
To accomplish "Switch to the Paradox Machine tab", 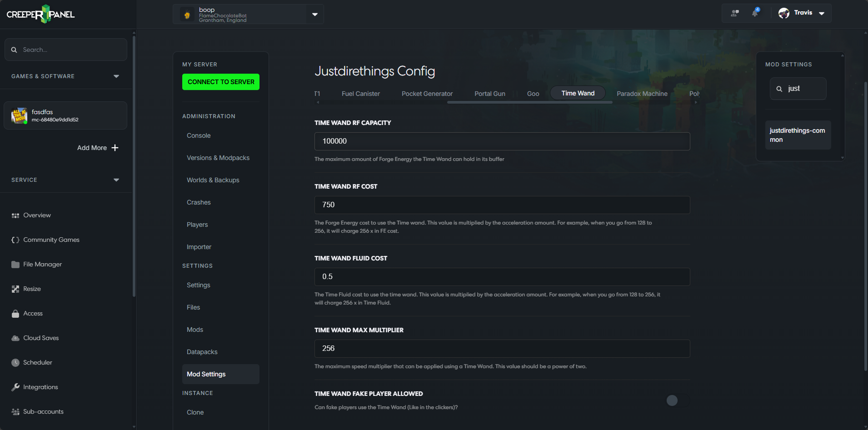I will coord(642,94).
